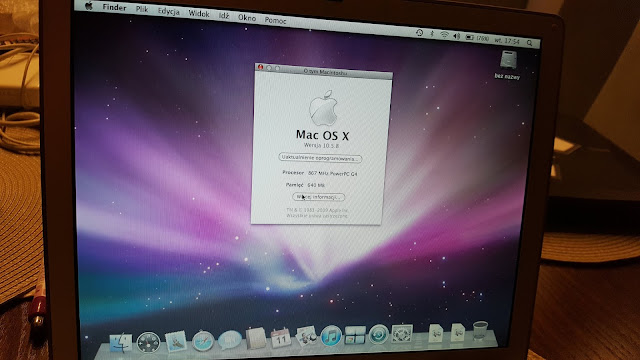Open the Edycja menu
Image resolution: width=640 pixels, height=360 pixels.
click(169, 11)
